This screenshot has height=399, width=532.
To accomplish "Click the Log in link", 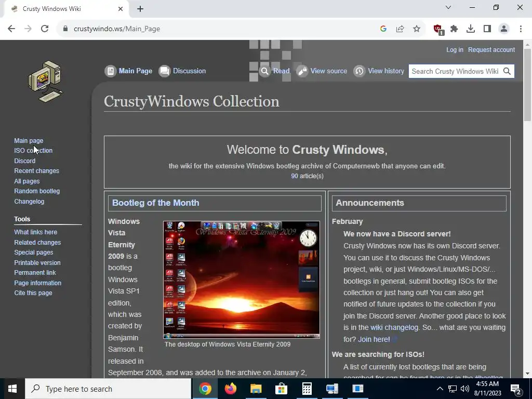I will 455,49.
